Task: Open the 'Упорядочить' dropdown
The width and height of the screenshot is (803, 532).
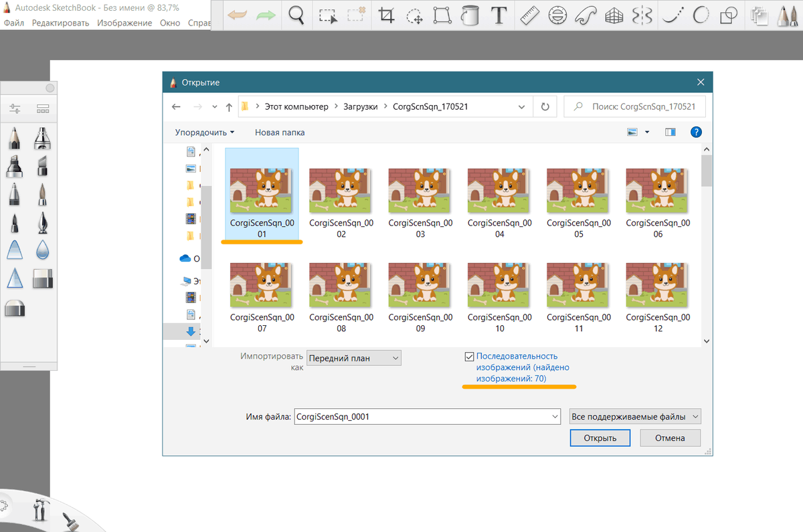Action: pyautogui.click(x=205, y=132)
